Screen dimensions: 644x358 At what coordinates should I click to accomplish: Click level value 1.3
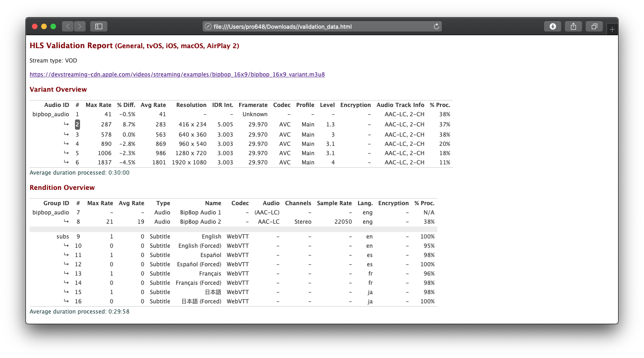point(330,125)
